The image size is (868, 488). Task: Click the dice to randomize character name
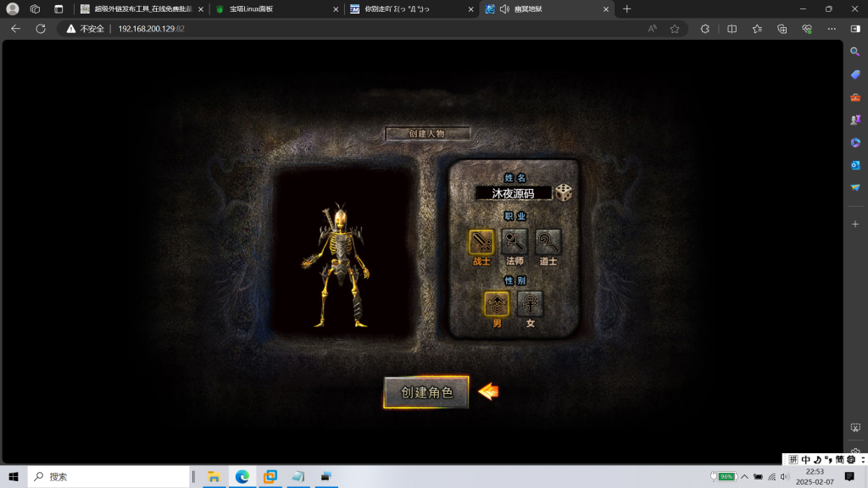point(564,193)
